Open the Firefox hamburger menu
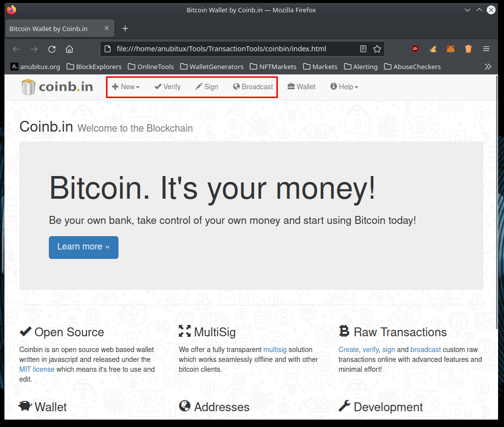 coord(486,49)
